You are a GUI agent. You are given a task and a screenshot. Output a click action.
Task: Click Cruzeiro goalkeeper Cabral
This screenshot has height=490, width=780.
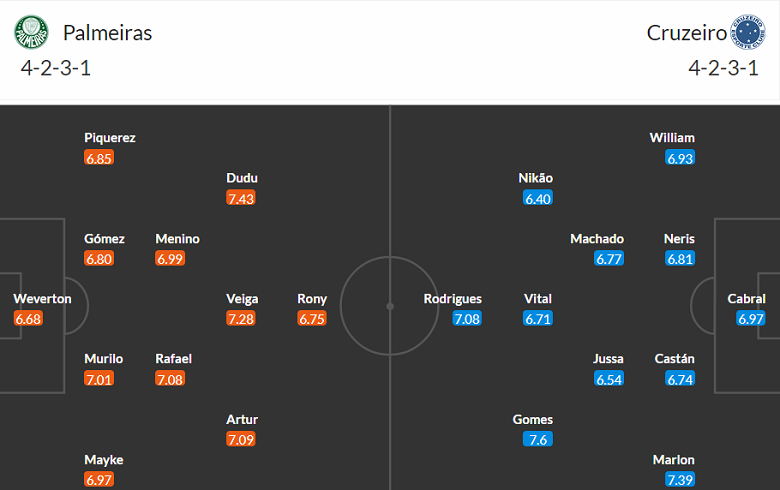click(747, 299)
